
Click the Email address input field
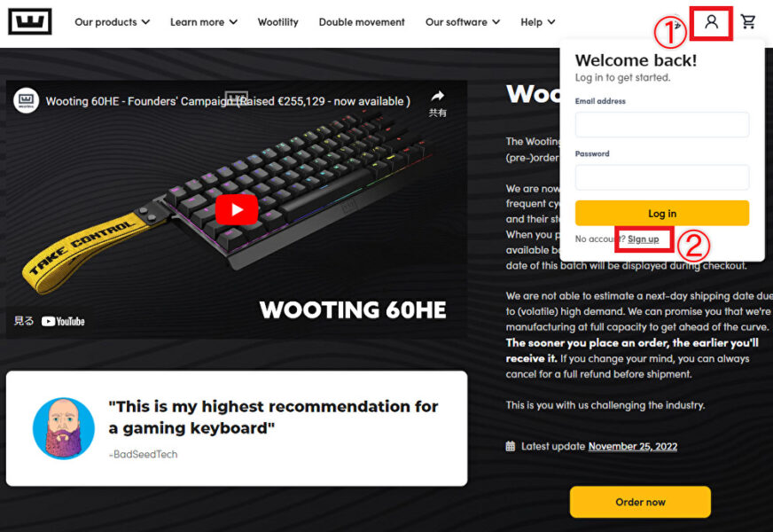pyautogui.click(x=662, y=124)
